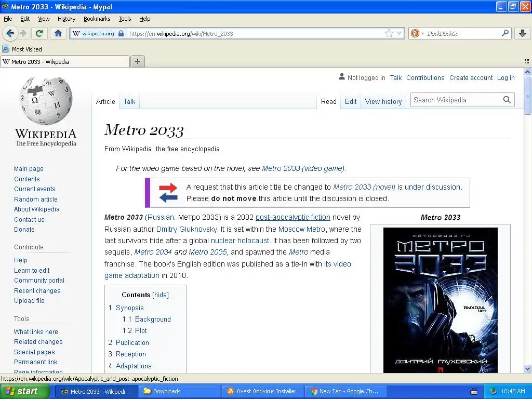The width and height of the screenshot is (532, 399).
Task: Open the Metro 2033 (video game) link
Action: (303, 168)
